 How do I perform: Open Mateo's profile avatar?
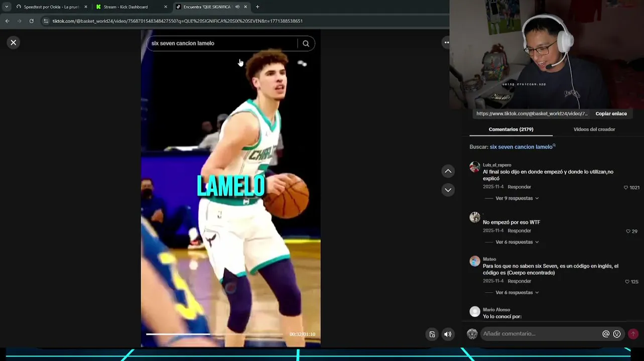click(x=475, y=261)
